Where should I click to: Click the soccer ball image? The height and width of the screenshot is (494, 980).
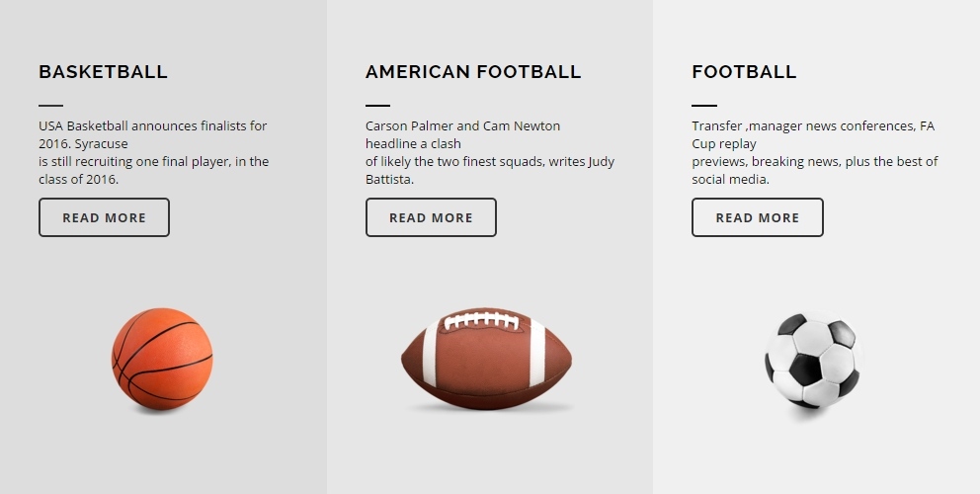click(x=813, y=363)
